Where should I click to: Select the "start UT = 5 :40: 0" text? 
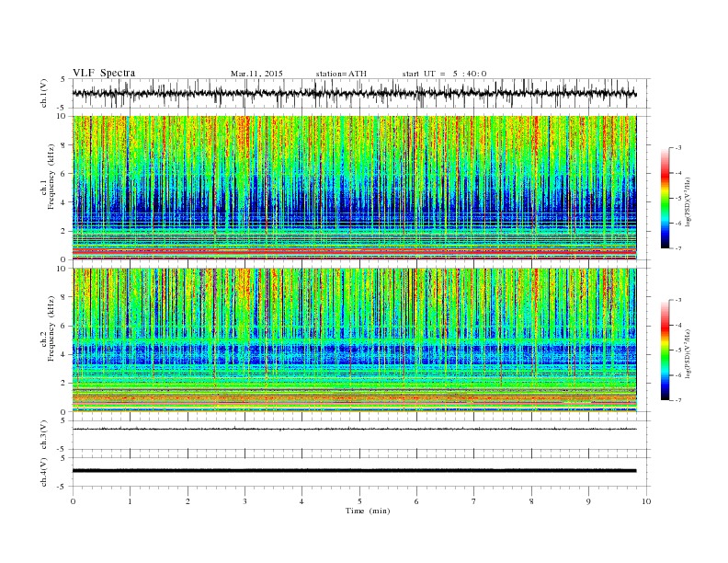click(444, 74)
